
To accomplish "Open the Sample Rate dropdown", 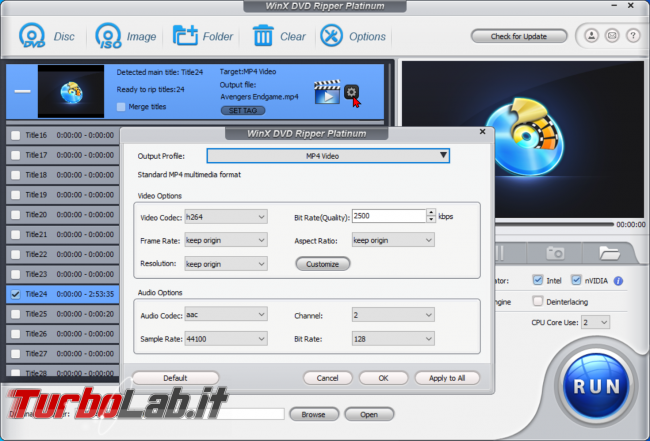I will click(x=226, y=339).
